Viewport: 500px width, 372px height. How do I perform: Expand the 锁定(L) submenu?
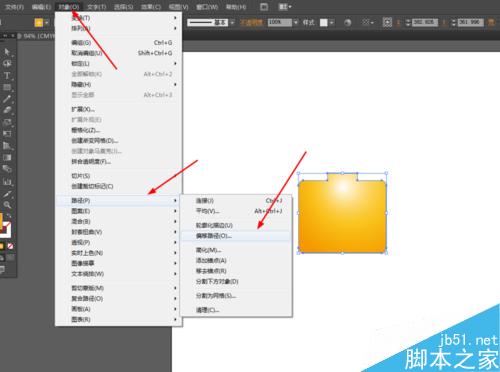click(x=118, y=64)
